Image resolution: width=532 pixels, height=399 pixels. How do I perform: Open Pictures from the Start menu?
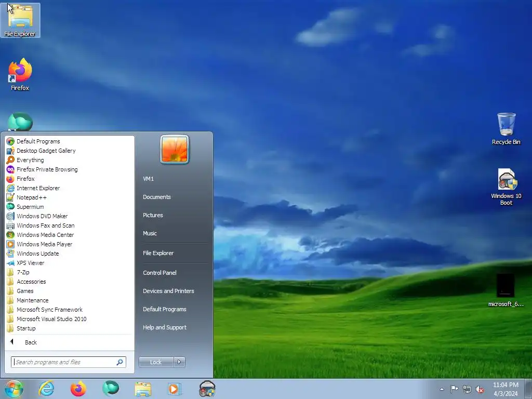coord(174,215)
